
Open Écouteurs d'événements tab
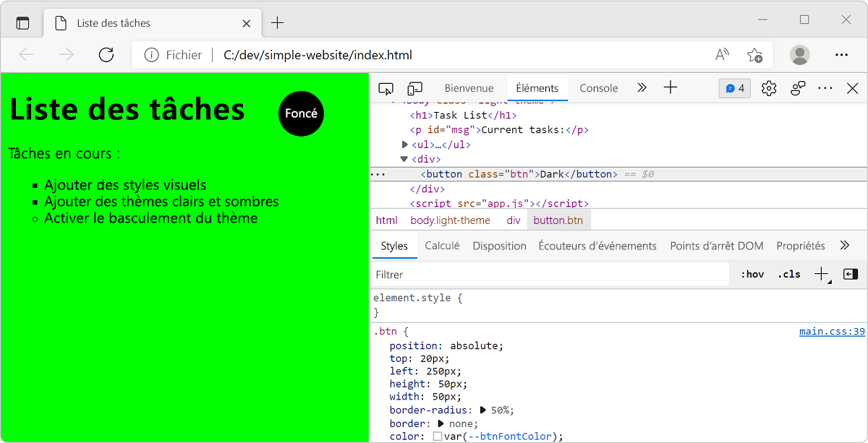click(597, 246)
